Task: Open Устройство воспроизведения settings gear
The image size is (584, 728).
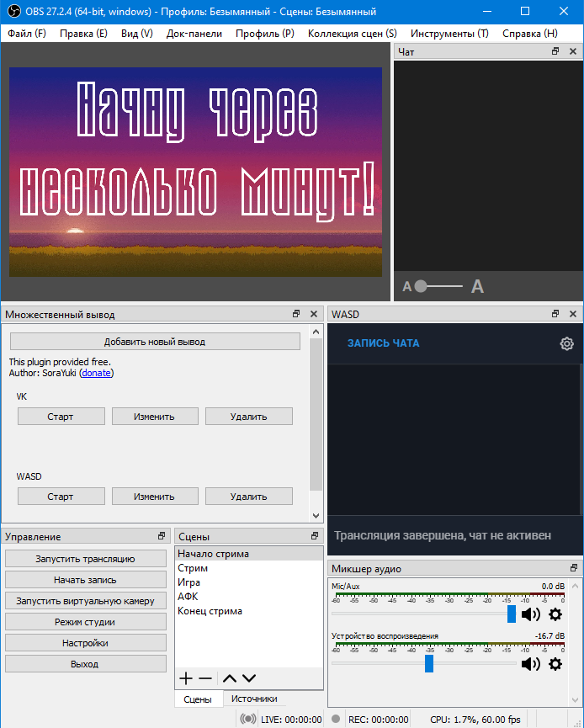Action: tap(555, 664)
